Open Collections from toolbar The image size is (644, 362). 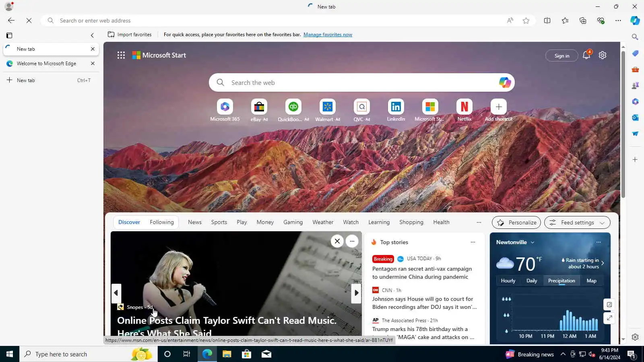point(583,21)
